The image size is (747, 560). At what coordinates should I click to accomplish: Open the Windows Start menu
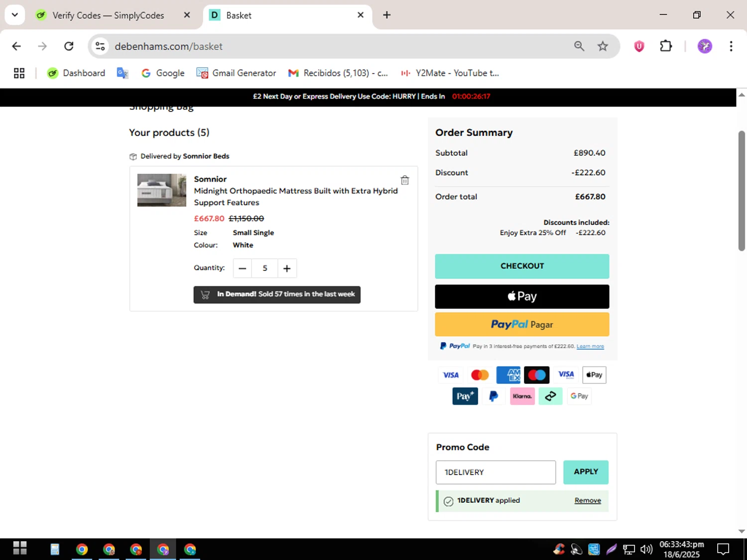[20, 549]
